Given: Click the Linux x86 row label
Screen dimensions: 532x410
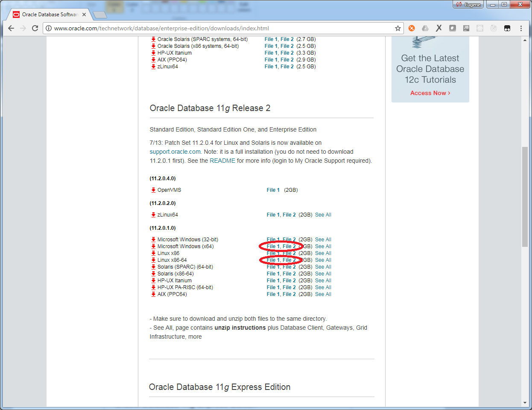Looking at the screenshot, I should [x=168, y=253].
